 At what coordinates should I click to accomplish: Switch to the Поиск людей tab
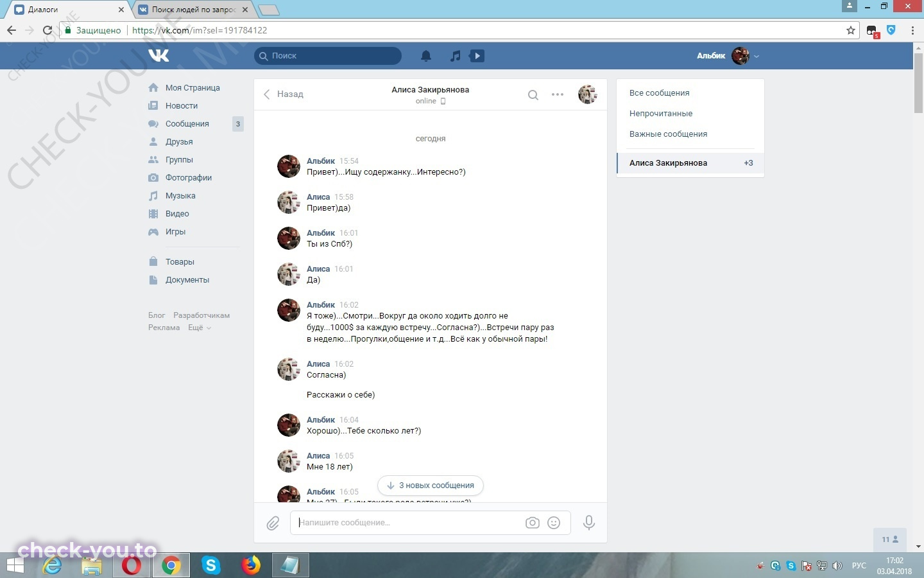tap(194, 10)
